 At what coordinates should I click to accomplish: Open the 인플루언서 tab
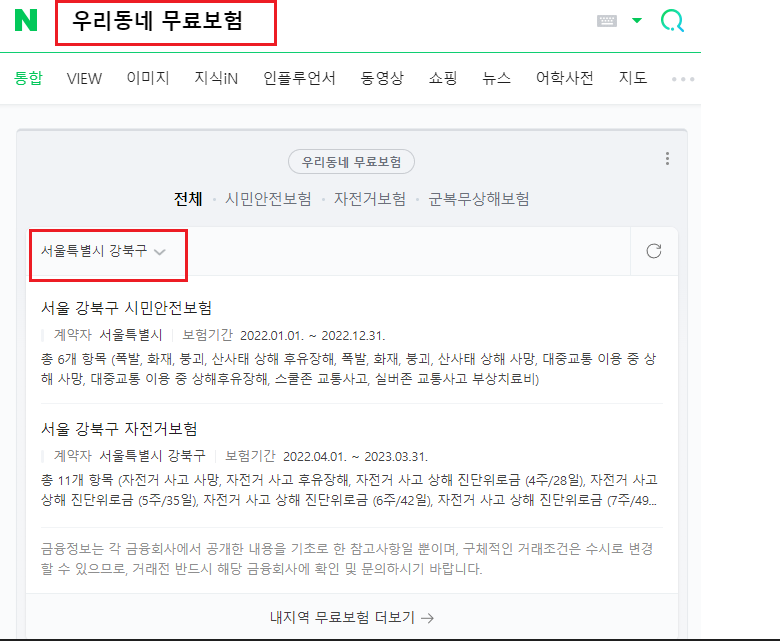point(299,78)
